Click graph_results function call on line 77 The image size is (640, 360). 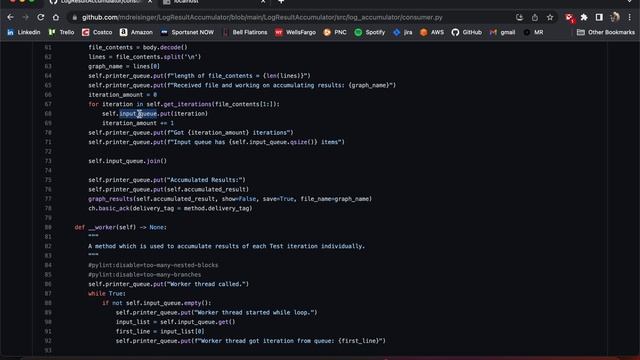111,199
